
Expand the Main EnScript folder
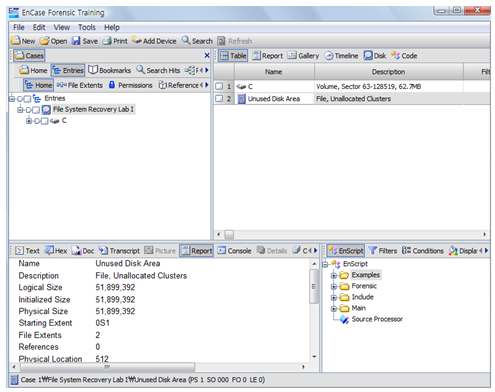point(333,308)
